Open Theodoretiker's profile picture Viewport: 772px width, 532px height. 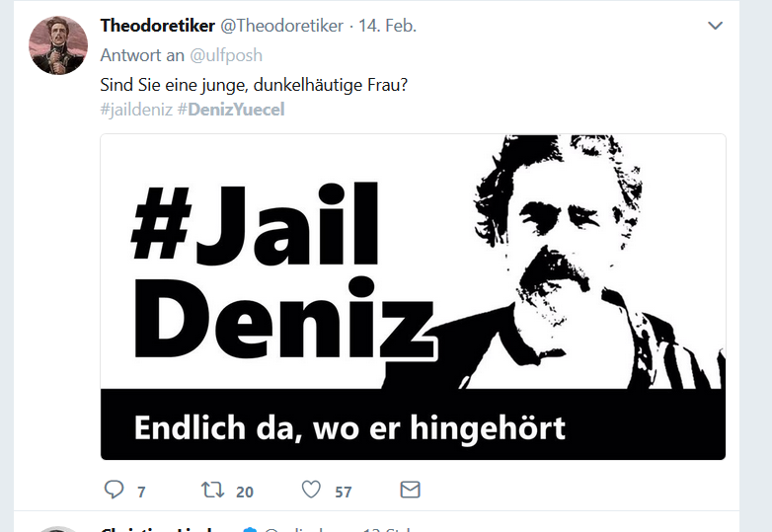(58, 45)
